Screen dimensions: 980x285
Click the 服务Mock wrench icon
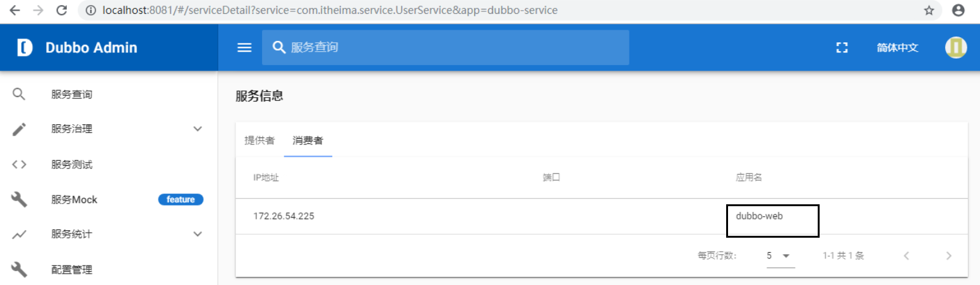[20, 200]
